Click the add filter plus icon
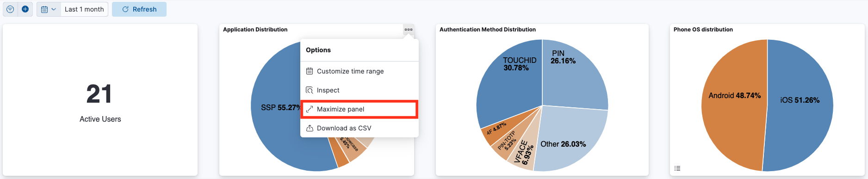The width and height of the screenshot is (868, 179). (25, 9)
